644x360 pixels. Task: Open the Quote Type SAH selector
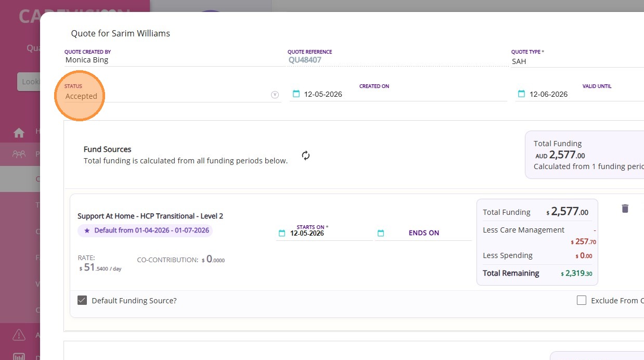[577, 61]
